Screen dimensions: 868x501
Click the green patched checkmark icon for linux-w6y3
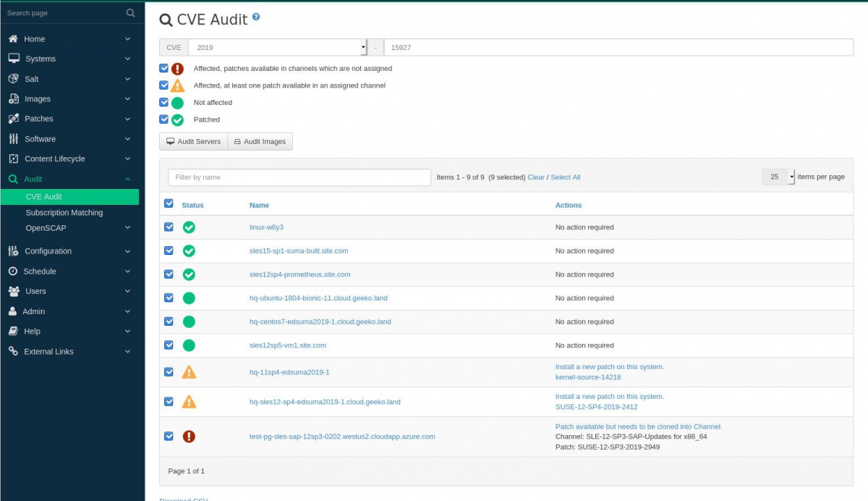click(189, 227)
